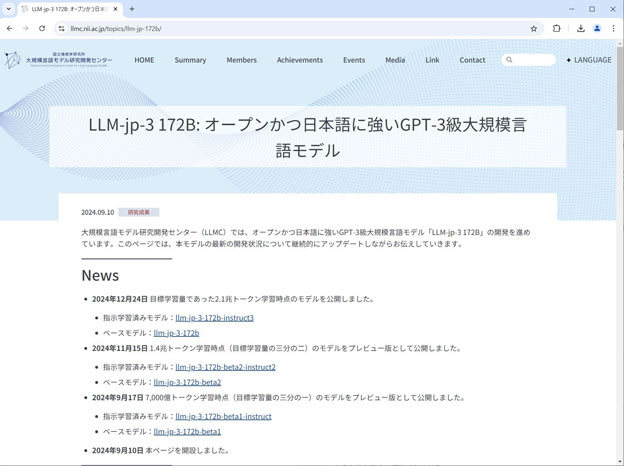The height and width of the screenshot is (466, 624).
Task: Click the LLM-jp-3 172B page title
Action: pos(308,137)
